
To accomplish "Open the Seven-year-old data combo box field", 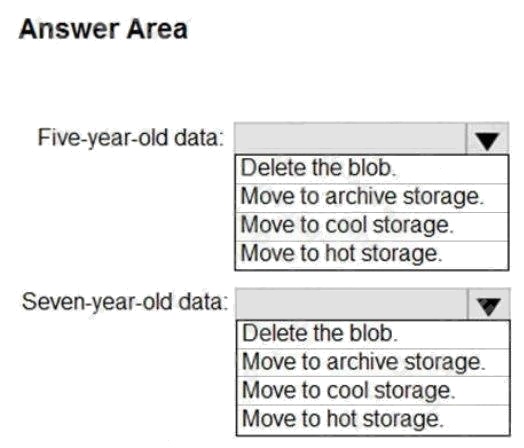I will point(373,305).
